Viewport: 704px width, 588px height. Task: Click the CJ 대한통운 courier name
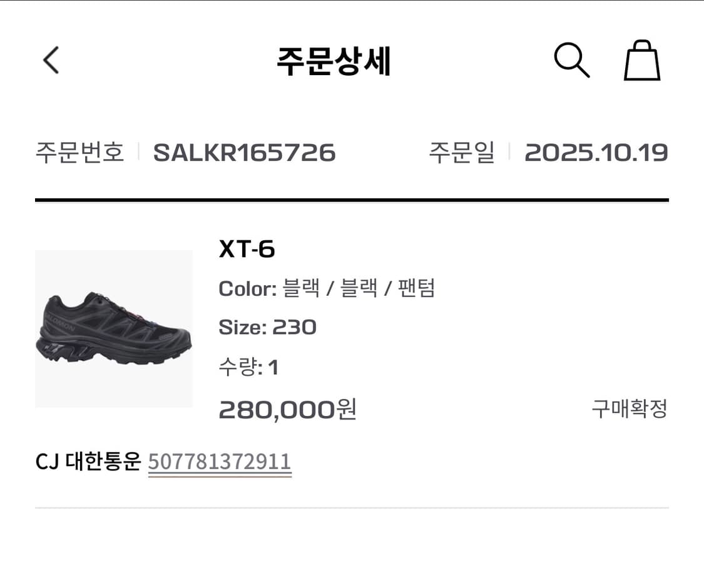pyautogui.click(x=88, y=462)
